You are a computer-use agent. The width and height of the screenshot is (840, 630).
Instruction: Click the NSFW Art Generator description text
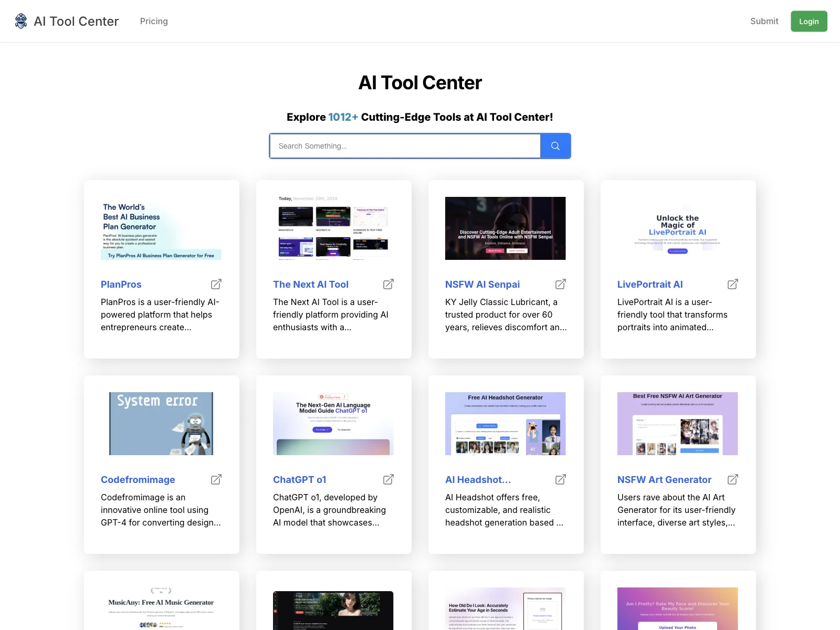click(x=676, y=510)
